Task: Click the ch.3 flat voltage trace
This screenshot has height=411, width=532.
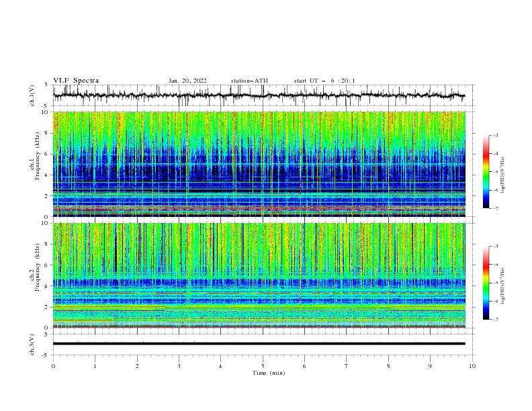Action: (259, 344)
